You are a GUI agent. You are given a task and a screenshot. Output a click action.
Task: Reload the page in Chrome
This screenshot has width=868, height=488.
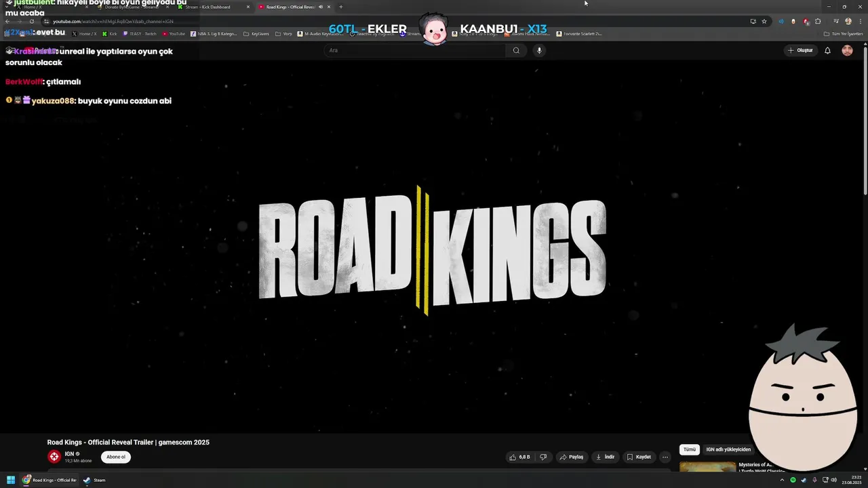click(x=31, y=21)
